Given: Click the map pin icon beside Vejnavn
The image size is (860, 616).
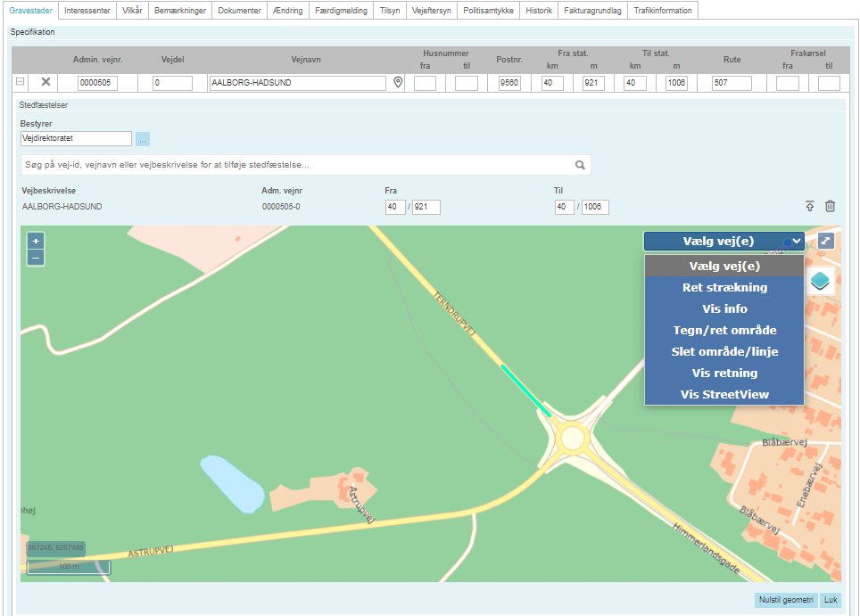Looking at the screenshot, I should (399, 83).
